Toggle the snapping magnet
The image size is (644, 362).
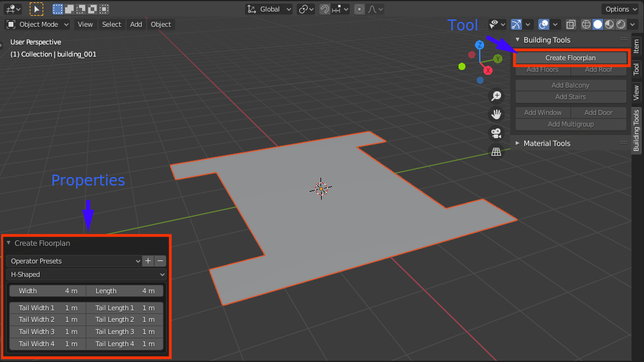pos(325,9)
